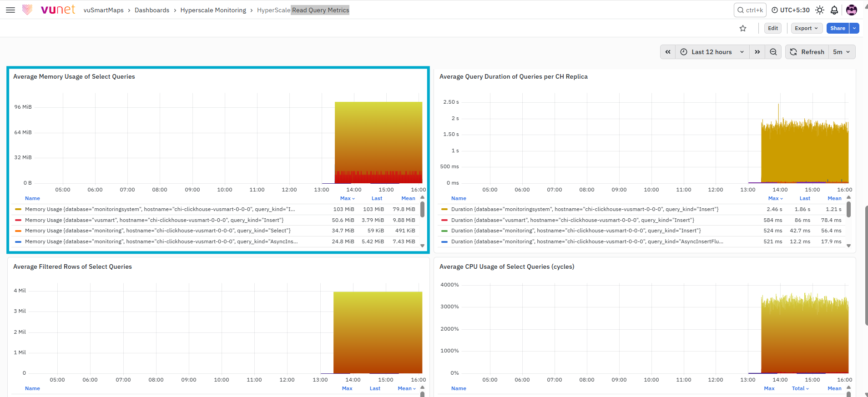Click the Edit dashboard button
868x397 pixels.
[x=773, y=28]
